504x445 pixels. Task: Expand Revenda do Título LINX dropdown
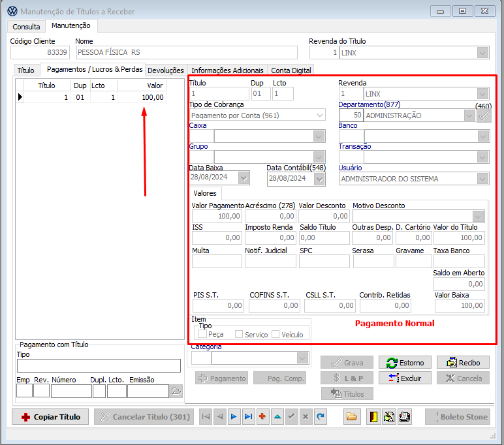[x=482, y=53]
